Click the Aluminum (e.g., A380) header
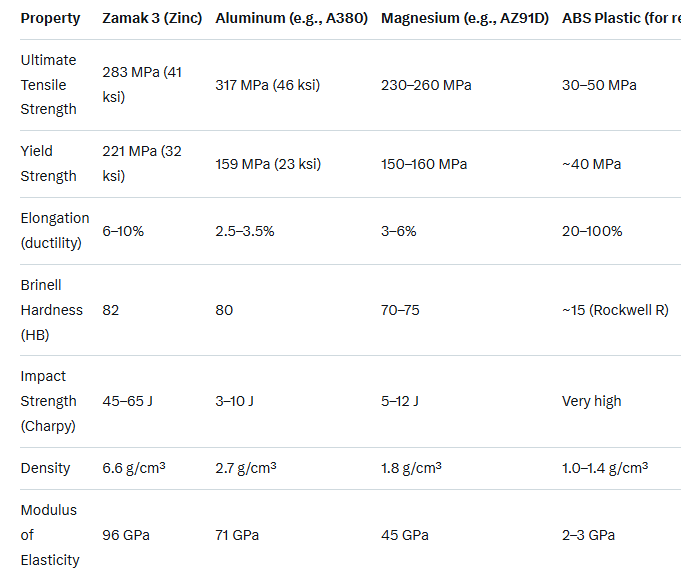Image resolution: width=681 pixels, height=576 pixels. [x=291, y=19]
